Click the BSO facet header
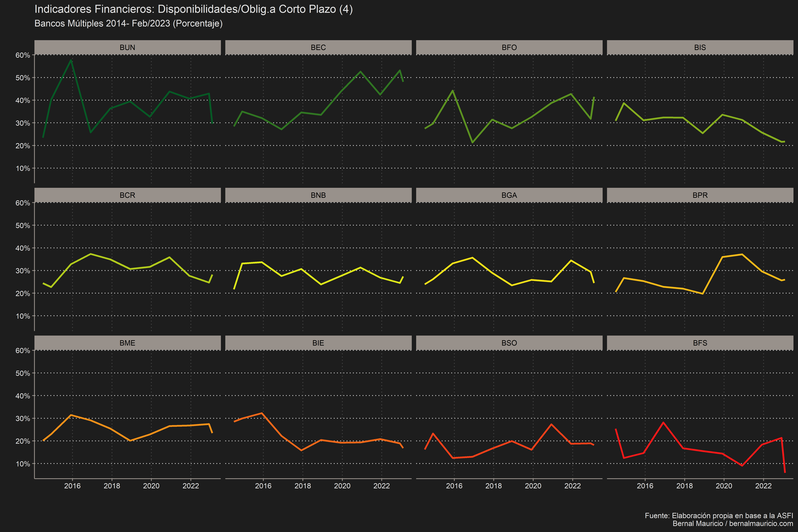This screenshot has width=798, height=532. [509, 343]
